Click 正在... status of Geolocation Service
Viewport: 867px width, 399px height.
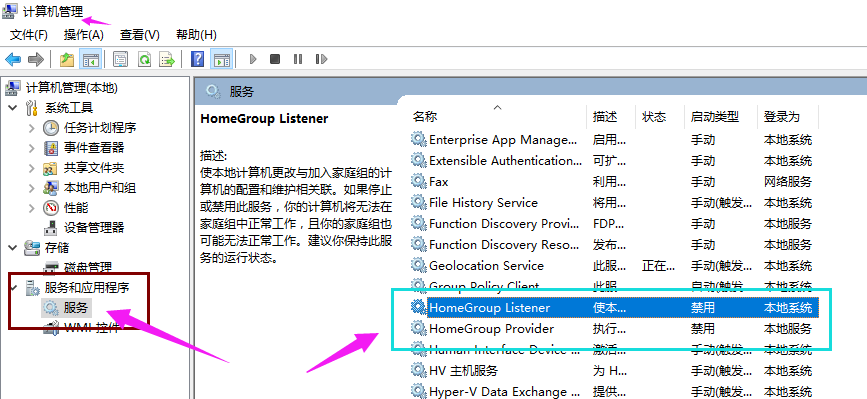pos(658,266)
